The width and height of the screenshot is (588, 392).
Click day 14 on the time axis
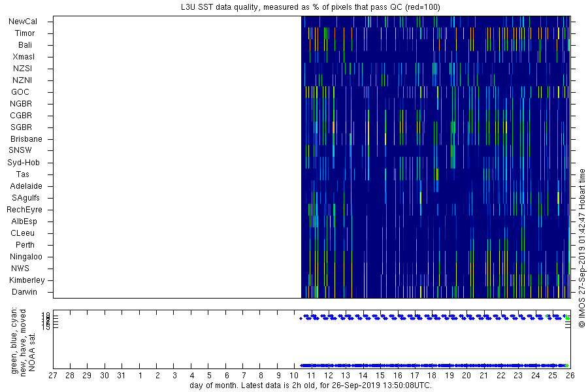pyautogui.click(x=363, y=376)
